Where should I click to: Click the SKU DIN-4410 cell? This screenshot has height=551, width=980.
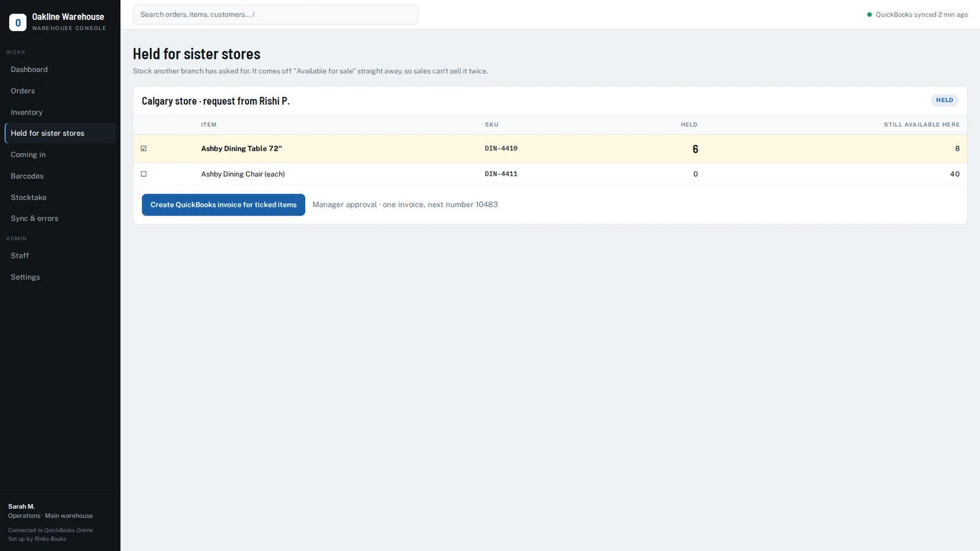coord(501,149)
